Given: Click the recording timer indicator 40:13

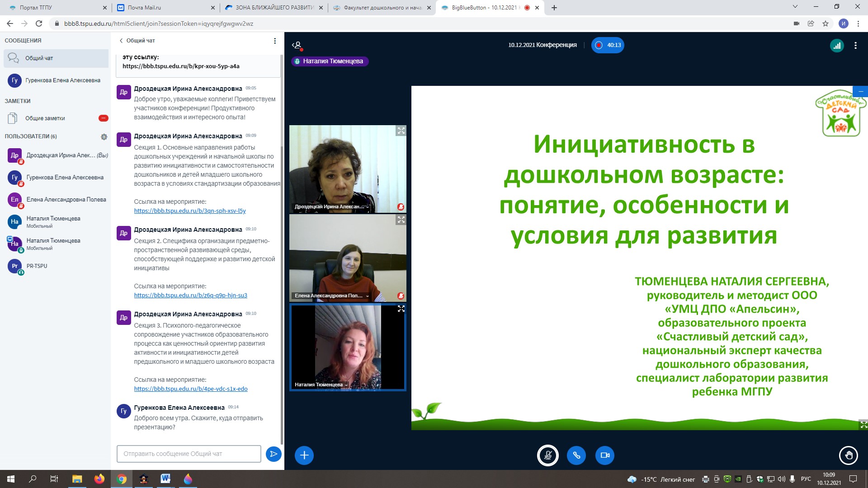Looking at the screenshot, I should [608, 45].
